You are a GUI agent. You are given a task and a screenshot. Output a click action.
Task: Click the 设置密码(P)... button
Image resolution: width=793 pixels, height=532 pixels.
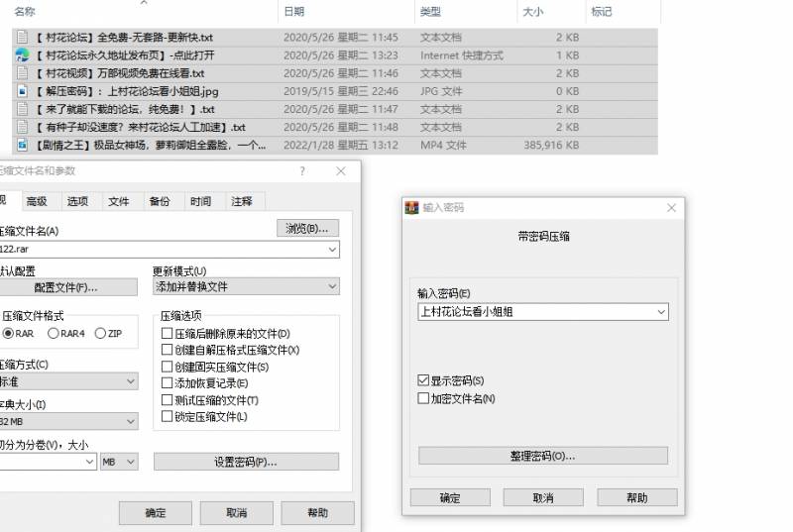(246, 462)
